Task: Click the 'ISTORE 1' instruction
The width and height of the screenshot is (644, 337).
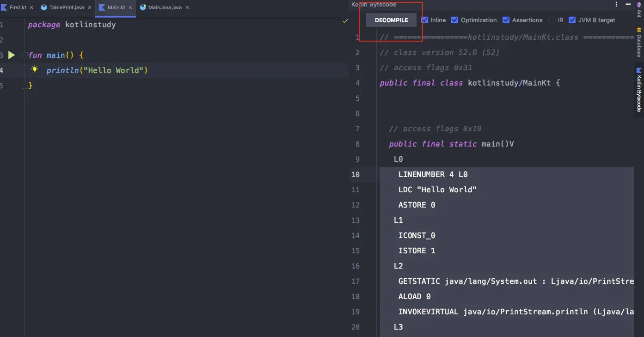Action: (x=417, y=251)
